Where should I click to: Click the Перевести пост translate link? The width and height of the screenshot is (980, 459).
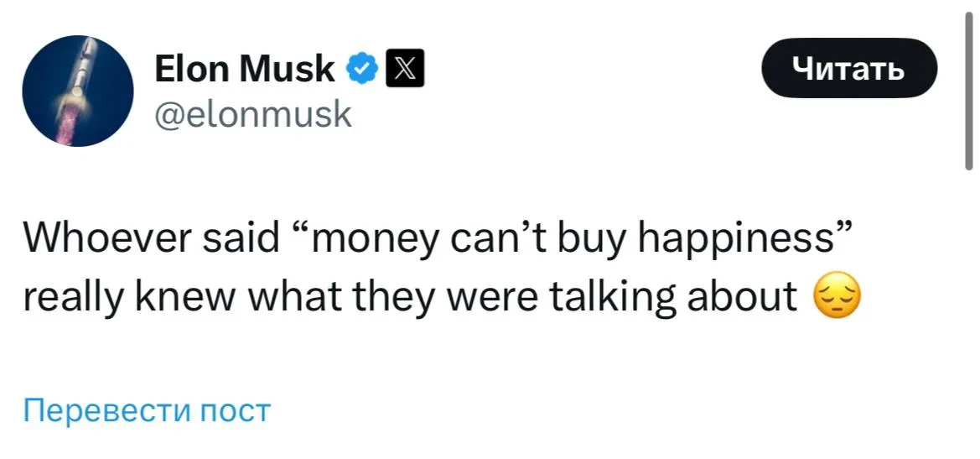pos(147,411)
